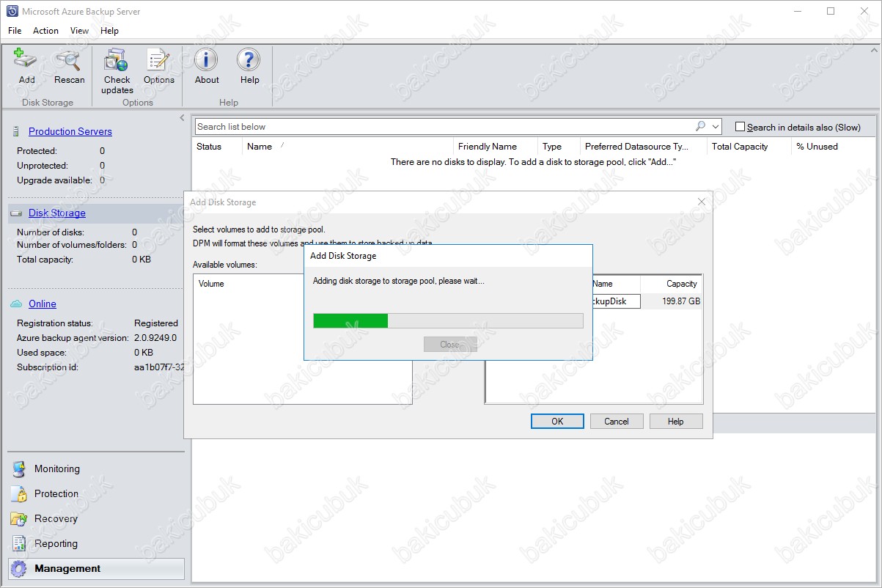Screen dimensions: 882x588
Task: Click the Type column header
Action: [x=558, y=147]
